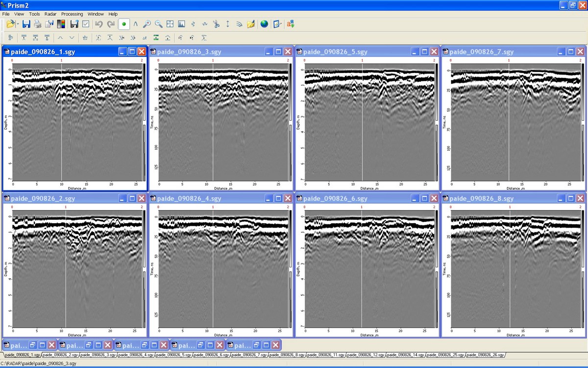Click the Print icon in toolbar
This screenshot has height=368, width=588.
(x=38, y=24)
